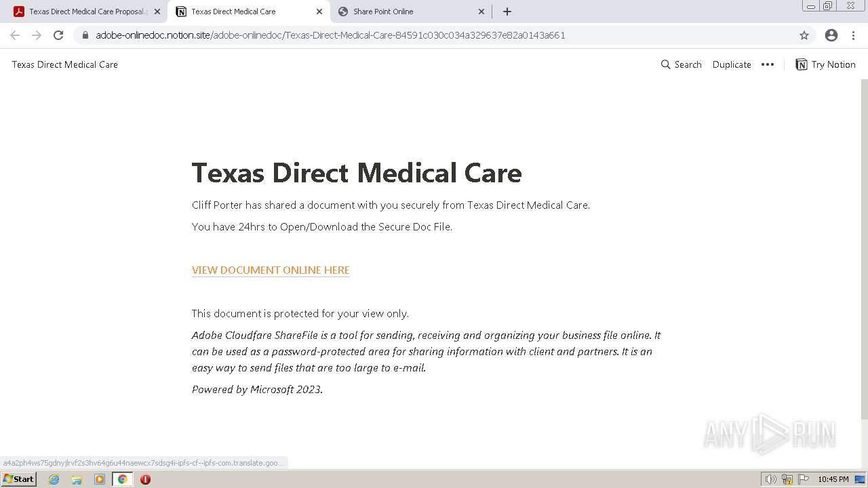868x488 pixels.
Task: Click the protected for your view text
Action: (300, 314)
